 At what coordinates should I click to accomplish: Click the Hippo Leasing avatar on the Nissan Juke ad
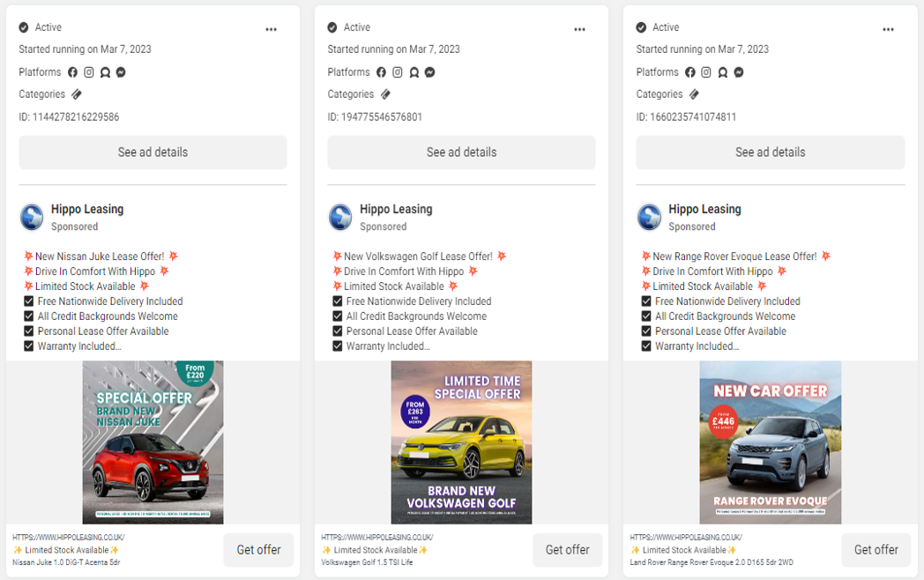32,217
